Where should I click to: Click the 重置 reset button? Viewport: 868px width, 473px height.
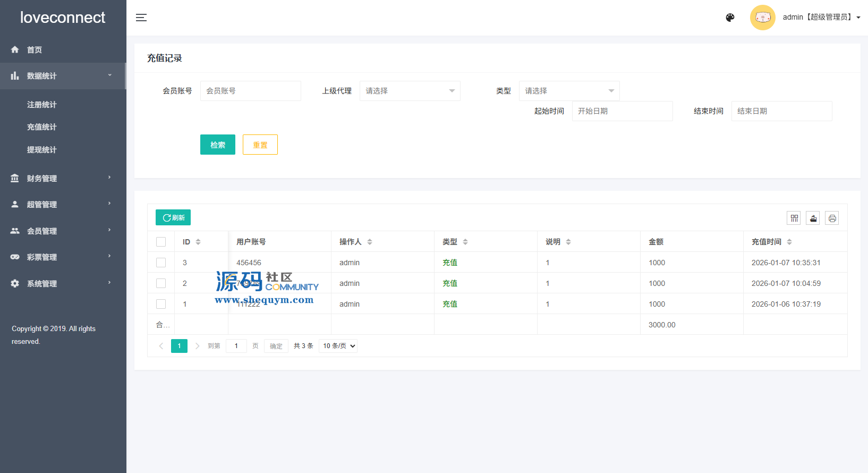click(x=260, y=145)
